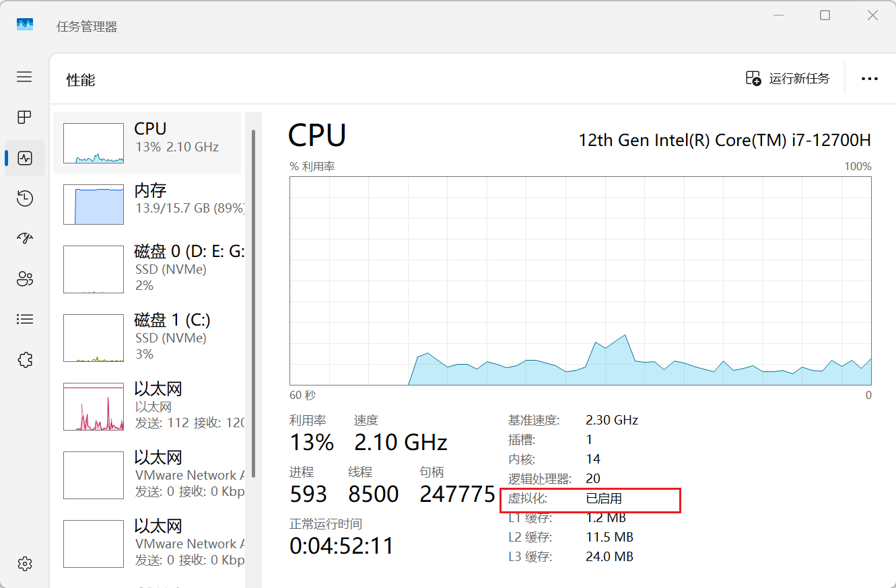The height and width of the screenshot is (588, 896).
Task: Open the Settings gear icon
Action: [25, 563]
